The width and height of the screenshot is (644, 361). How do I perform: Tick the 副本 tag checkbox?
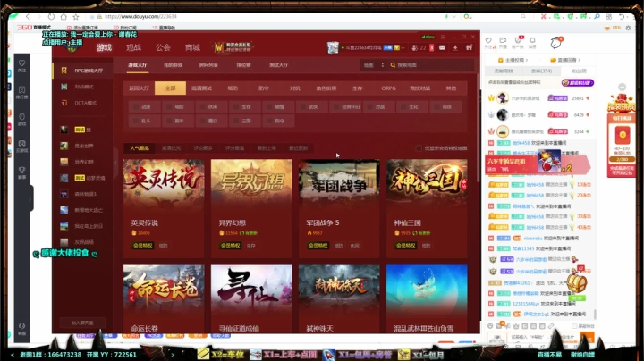[169, 121]
